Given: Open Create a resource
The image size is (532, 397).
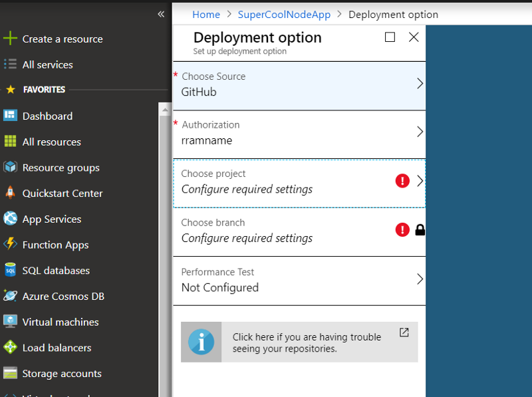Looking at the screenshot, I should coord(63,39).
